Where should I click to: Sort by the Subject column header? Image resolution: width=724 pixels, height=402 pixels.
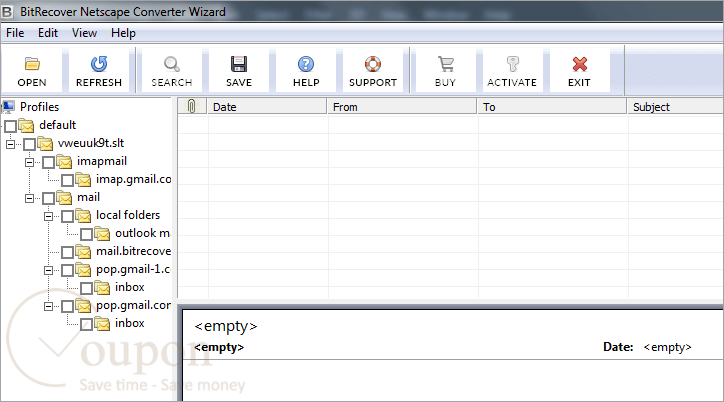(x=676, y=107)
